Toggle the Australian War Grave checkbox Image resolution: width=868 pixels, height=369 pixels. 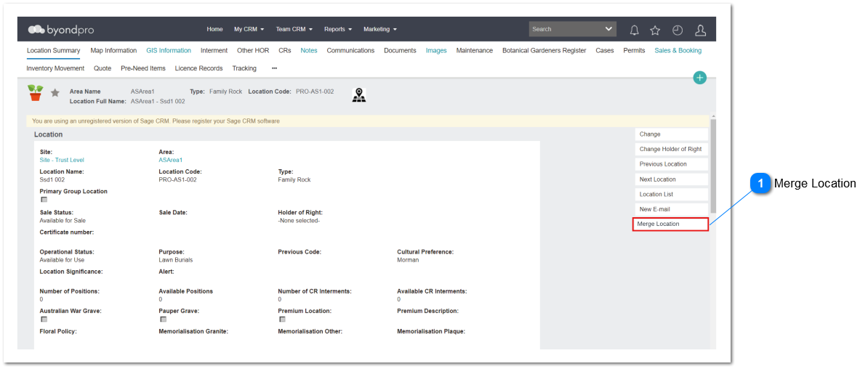click(44, 319)
